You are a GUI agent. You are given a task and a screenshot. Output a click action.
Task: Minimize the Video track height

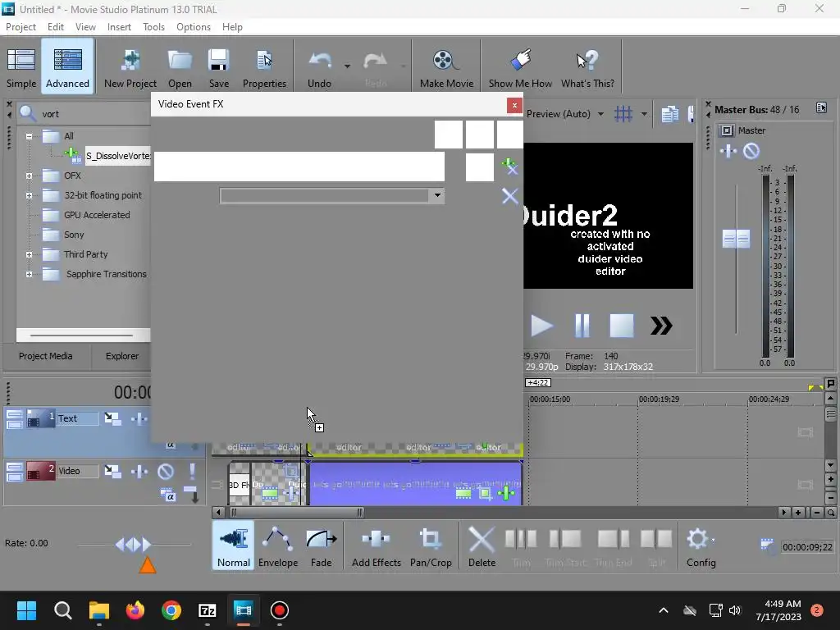click(x=14, y=467)
